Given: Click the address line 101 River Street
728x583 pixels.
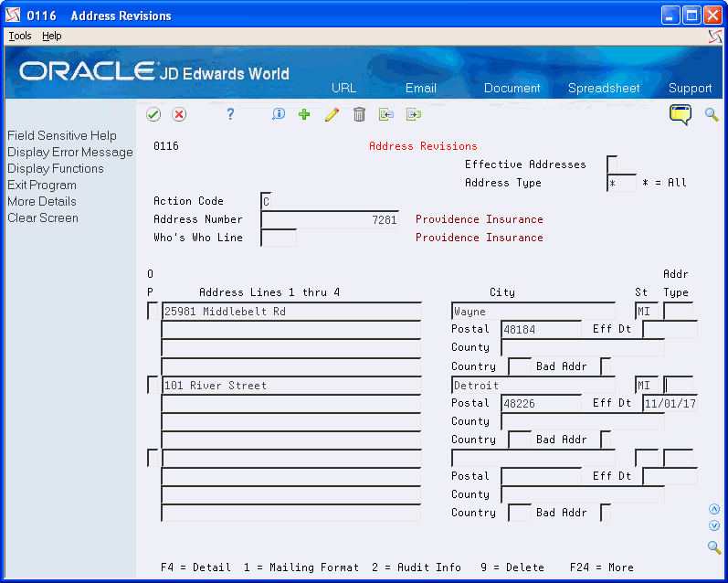Looking at the screenshot, I should 291,386.
